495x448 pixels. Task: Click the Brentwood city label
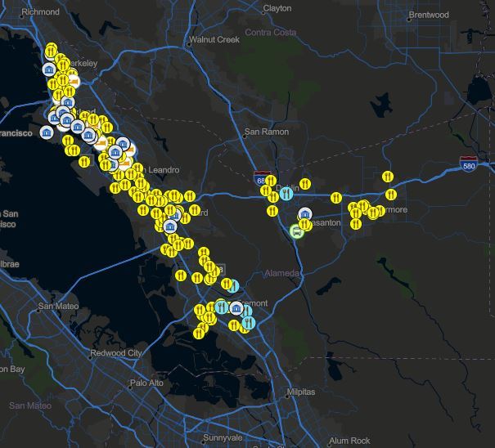point(429,15)
